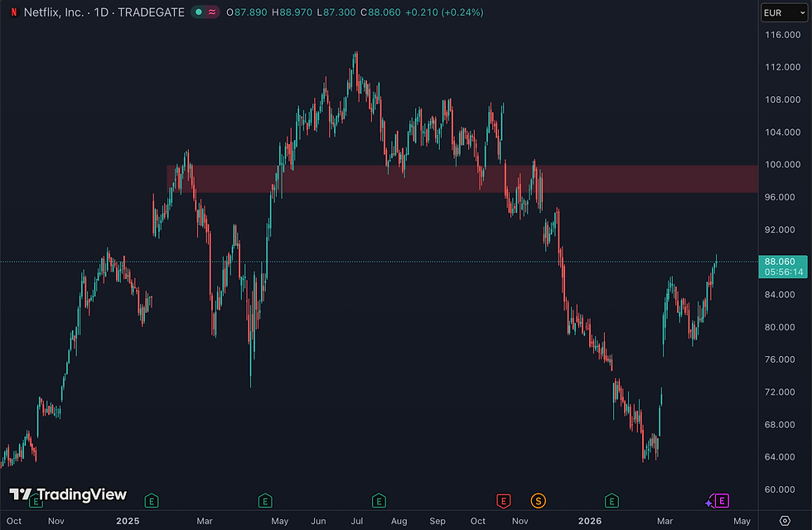Open the chart settings hexagon icon
Viewport: 812px width, 530px height.
(x=785, y=521)
